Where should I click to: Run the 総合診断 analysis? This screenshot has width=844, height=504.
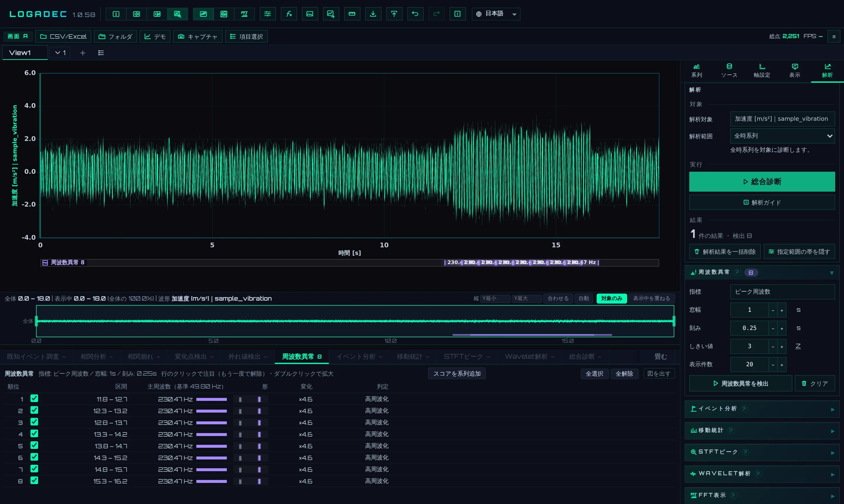pos(762,182)
